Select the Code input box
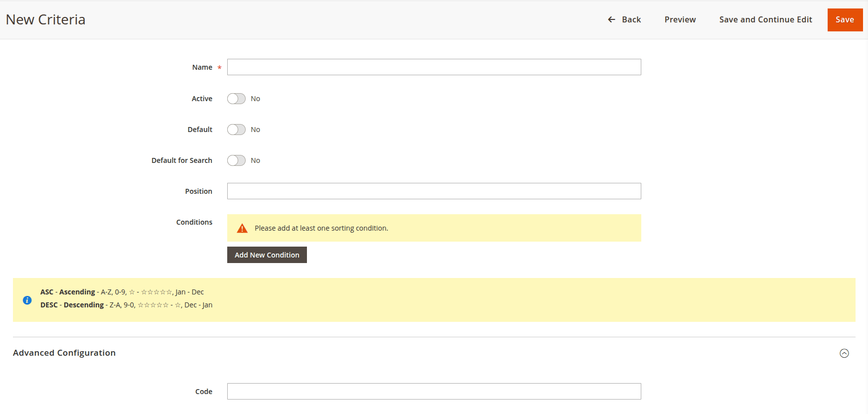 pos(434,392)
